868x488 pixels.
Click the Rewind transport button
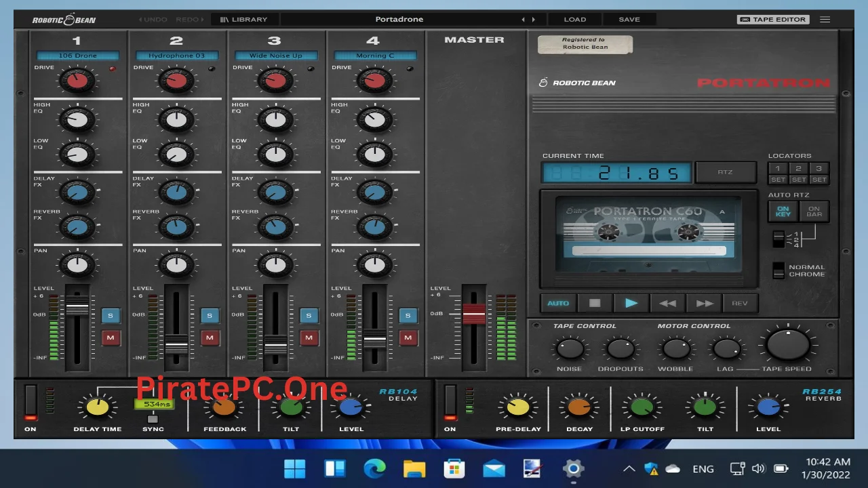pos(668,303)
